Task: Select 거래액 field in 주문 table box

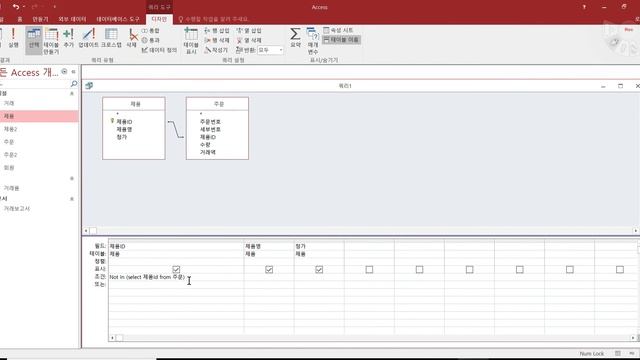Action: [x=207, y=152]
